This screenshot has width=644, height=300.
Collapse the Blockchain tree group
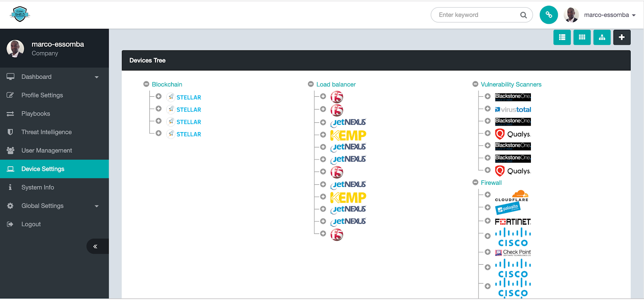[146, 84]
